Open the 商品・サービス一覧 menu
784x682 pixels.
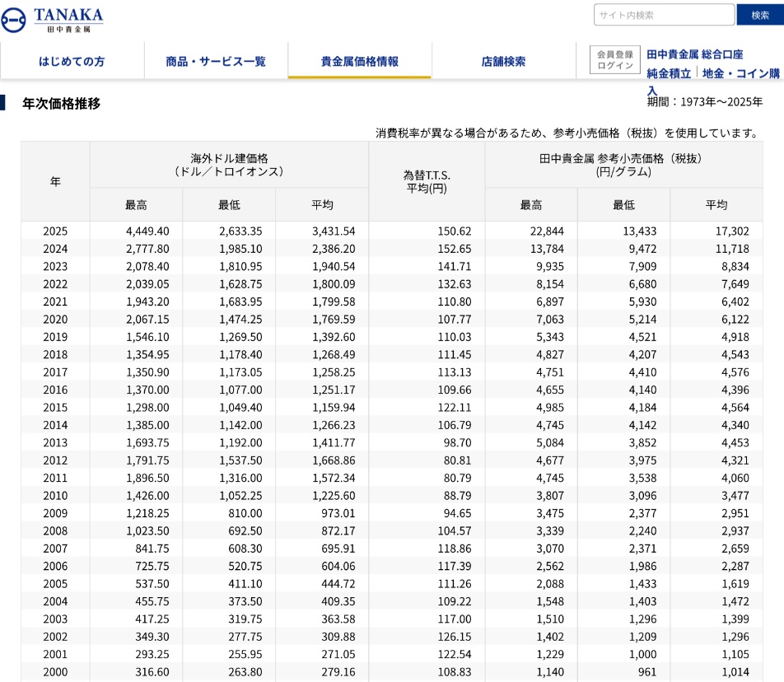[216, 61]
